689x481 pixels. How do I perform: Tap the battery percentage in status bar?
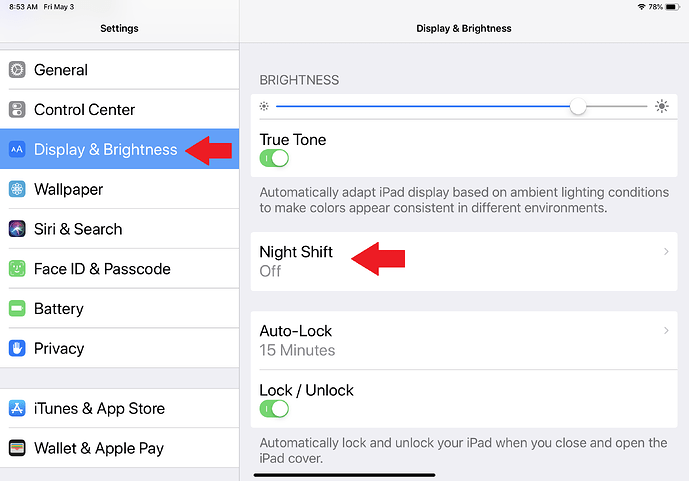tap(656, 7)
